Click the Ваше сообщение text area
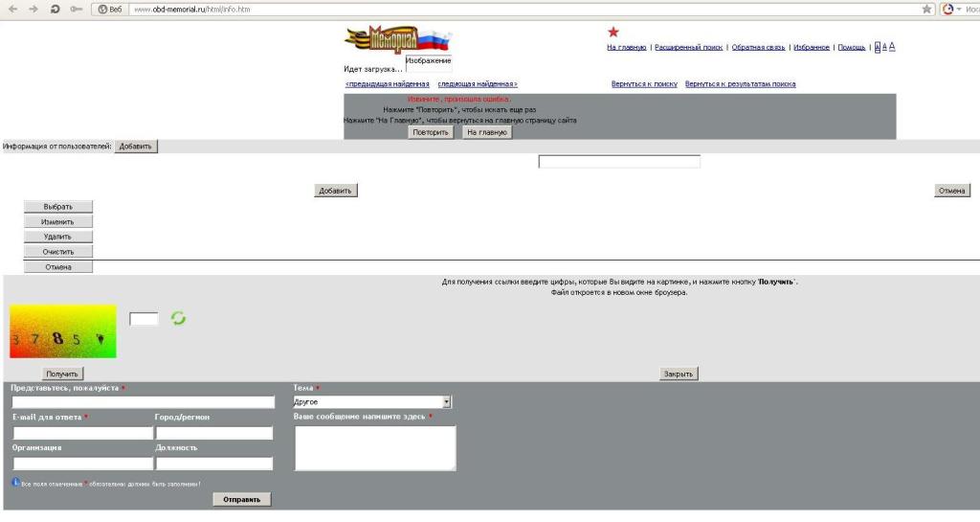Image resolution: width=980 pixels, height=522 pixels. pyautogui.click(x=375, y=448)
